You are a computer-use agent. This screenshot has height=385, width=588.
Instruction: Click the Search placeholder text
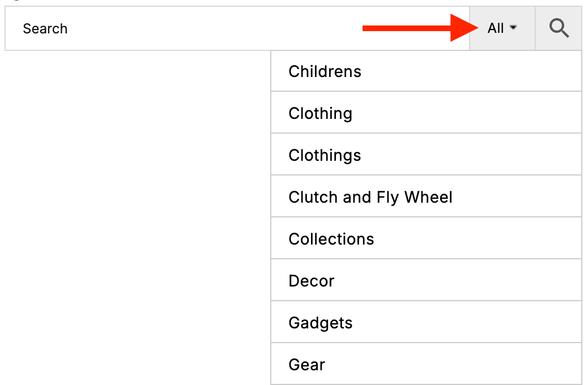click(x=45, y=29)
